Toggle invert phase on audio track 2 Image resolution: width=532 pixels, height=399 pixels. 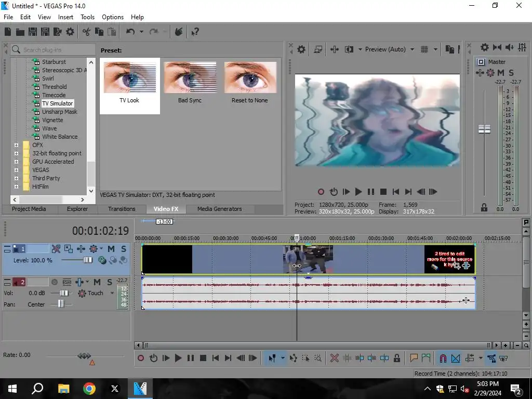[67, 282]
